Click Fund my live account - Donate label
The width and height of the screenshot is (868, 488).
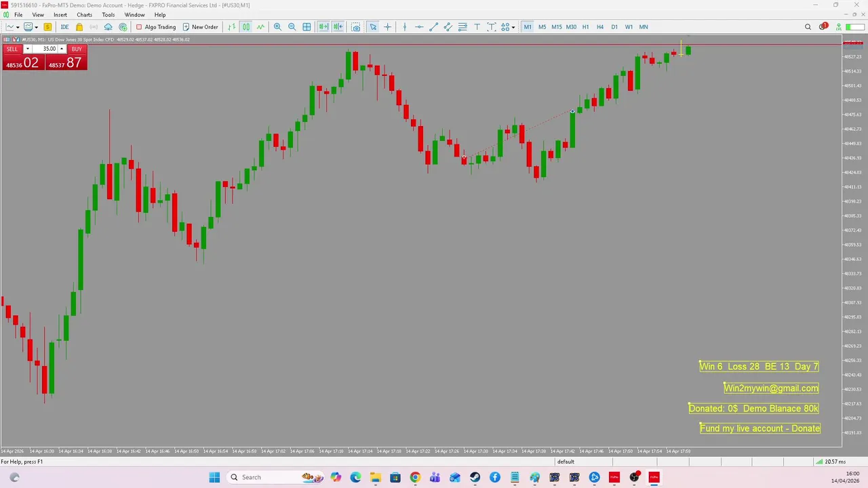pyautogui.click(x=760, y=428)
